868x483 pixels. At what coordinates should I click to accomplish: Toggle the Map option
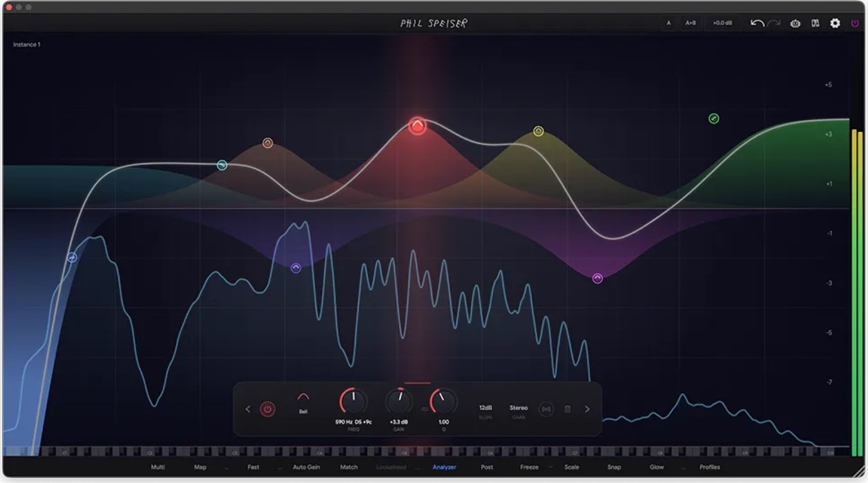tap(200, 467)
